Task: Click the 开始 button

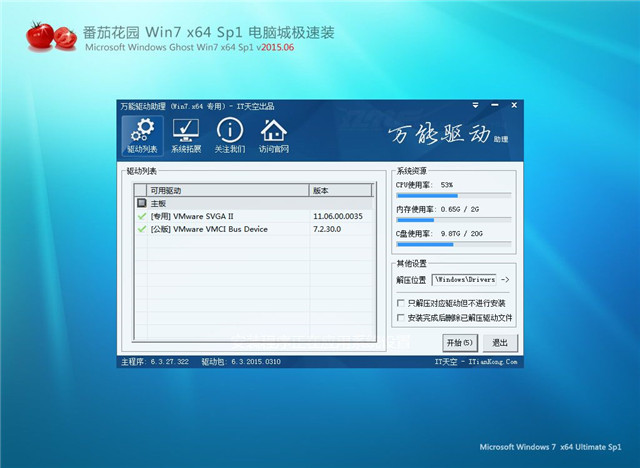Action: pos(460,343)
